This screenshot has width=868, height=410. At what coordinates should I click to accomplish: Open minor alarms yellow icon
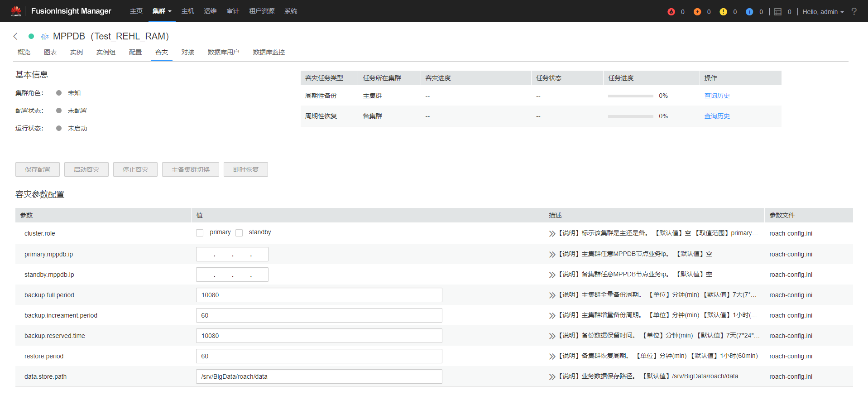click(x=724, y=12)
